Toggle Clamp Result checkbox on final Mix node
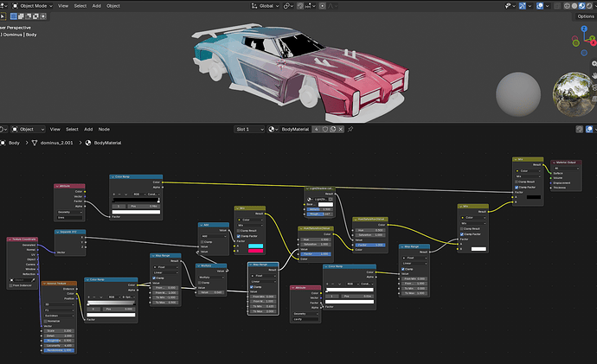Screen dimensions: 597x364 (517, 182)
